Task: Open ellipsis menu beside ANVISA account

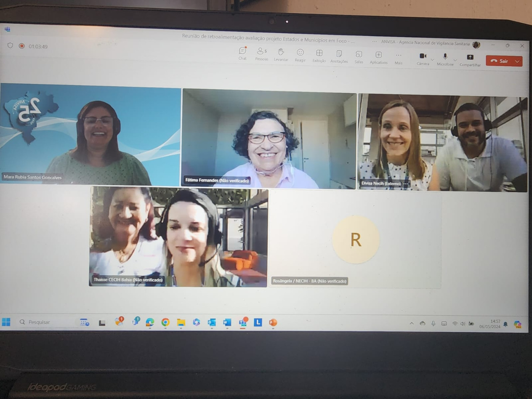Action: point(375,41)
